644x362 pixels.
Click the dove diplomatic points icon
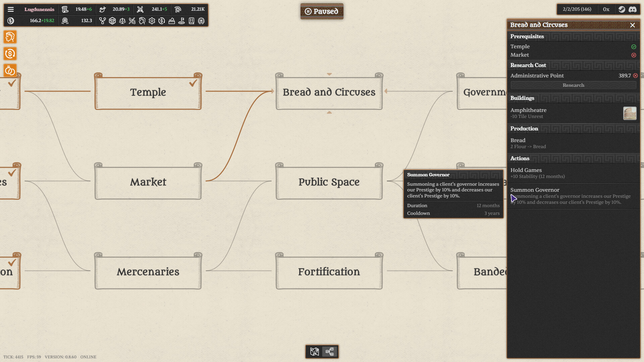click(103, 9)
